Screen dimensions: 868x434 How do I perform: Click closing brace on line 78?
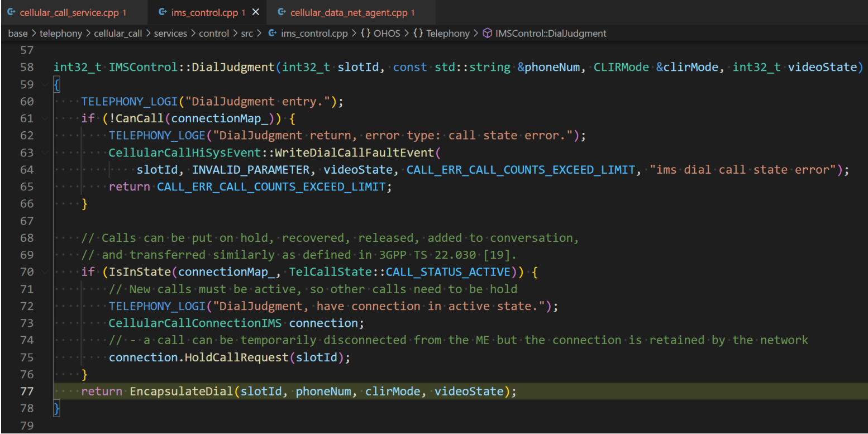click(56, 408)
